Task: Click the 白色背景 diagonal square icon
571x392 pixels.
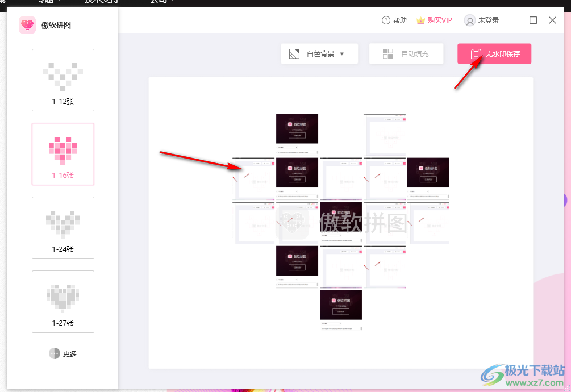Action: click(x=294, y=54)
